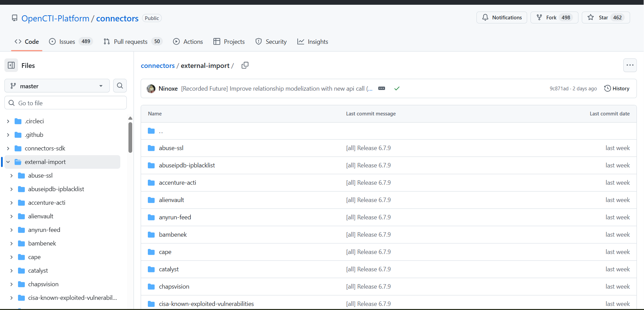This screenshot has height=310, width=644.
Task: Select accenture-acti in the file tree
Action: click(x=47, y=203)
